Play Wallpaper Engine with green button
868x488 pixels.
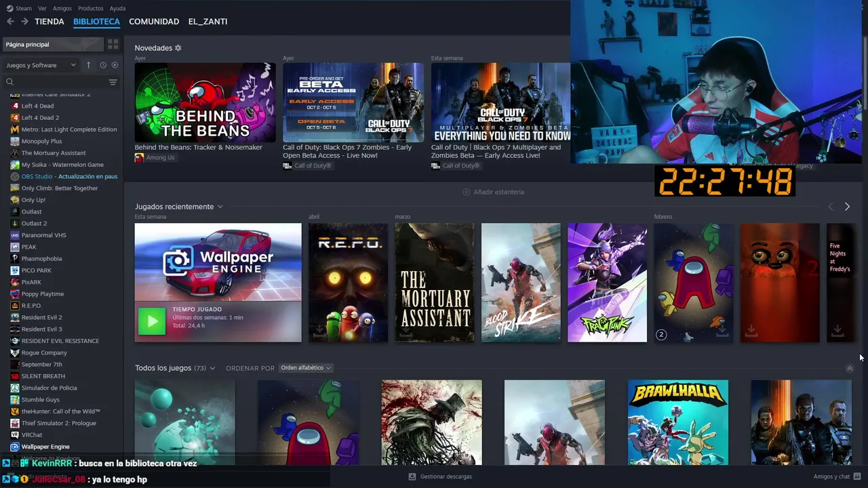point(152,321)
